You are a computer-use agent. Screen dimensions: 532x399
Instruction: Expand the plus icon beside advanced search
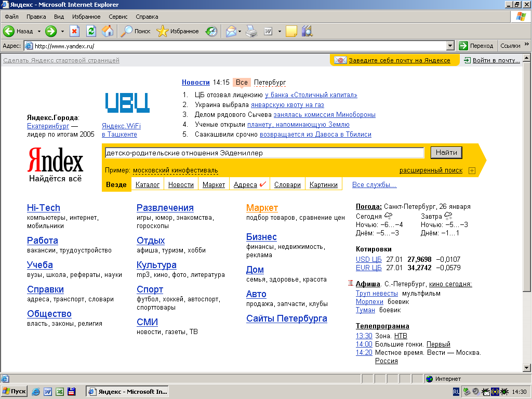(472, 170)
